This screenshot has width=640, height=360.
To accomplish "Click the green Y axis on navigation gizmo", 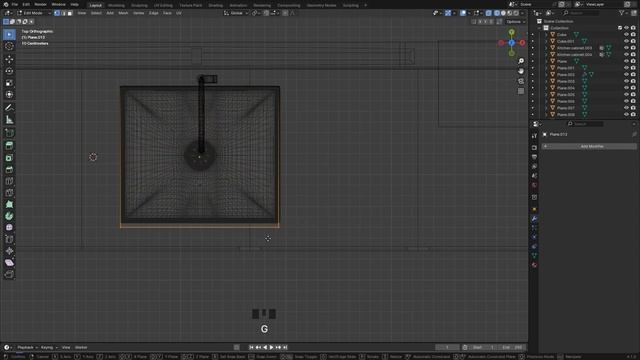I will (x=511, y=32).
